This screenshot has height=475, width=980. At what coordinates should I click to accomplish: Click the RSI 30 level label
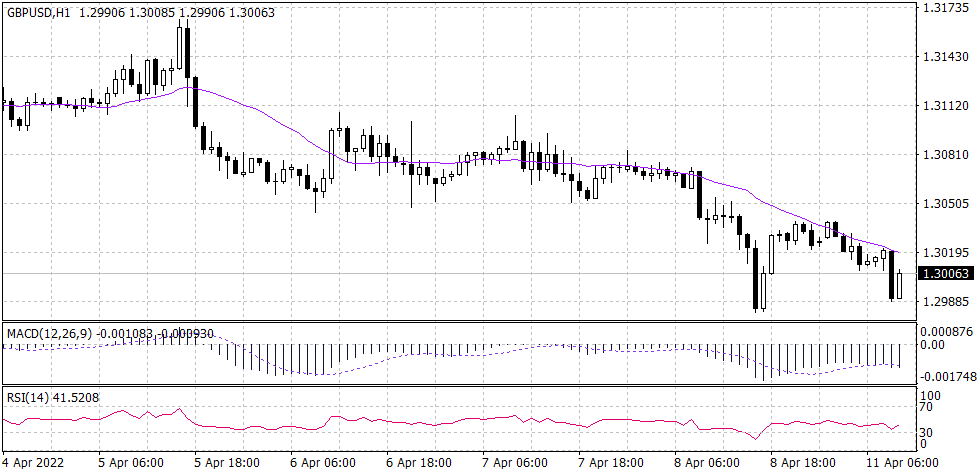(927, 431)
